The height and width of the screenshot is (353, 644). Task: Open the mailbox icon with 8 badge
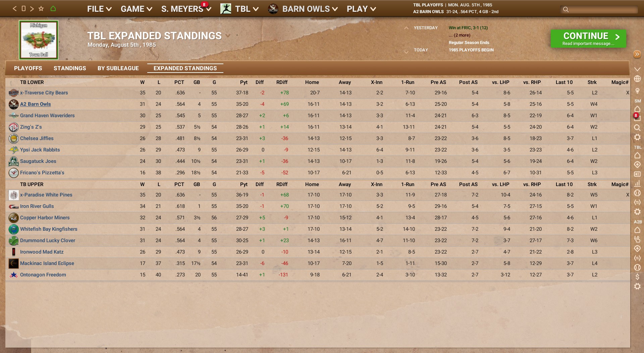click(637, 118)
